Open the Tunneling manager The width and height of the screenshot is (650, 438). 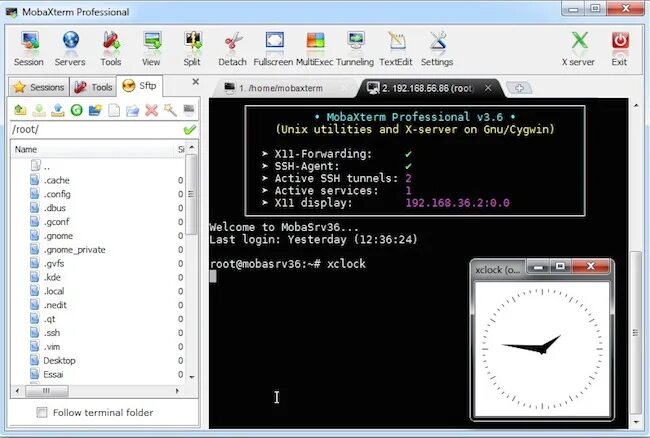click(355, 48)
